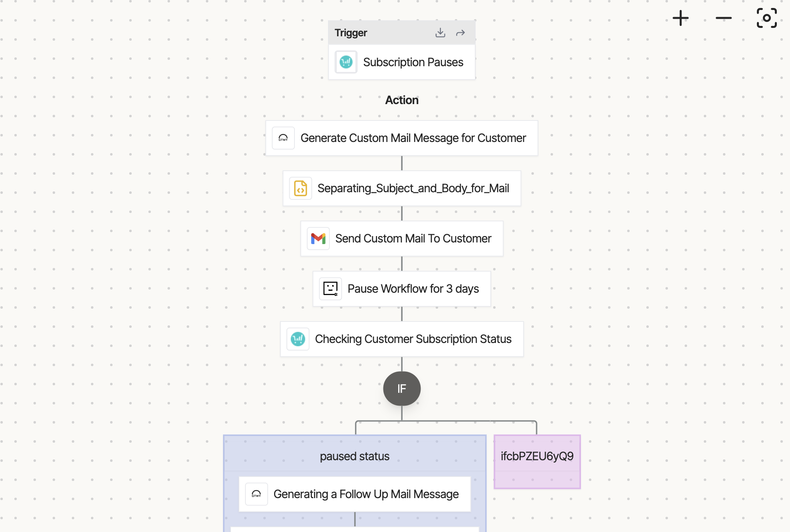Click the GTWY icon on Follow Up Mail step

pos(256,494)
